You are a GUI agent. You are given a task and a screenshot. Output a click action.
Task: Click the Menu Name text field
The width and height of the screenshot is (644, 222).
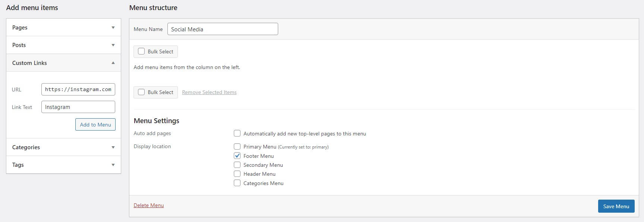coord(223,29)
